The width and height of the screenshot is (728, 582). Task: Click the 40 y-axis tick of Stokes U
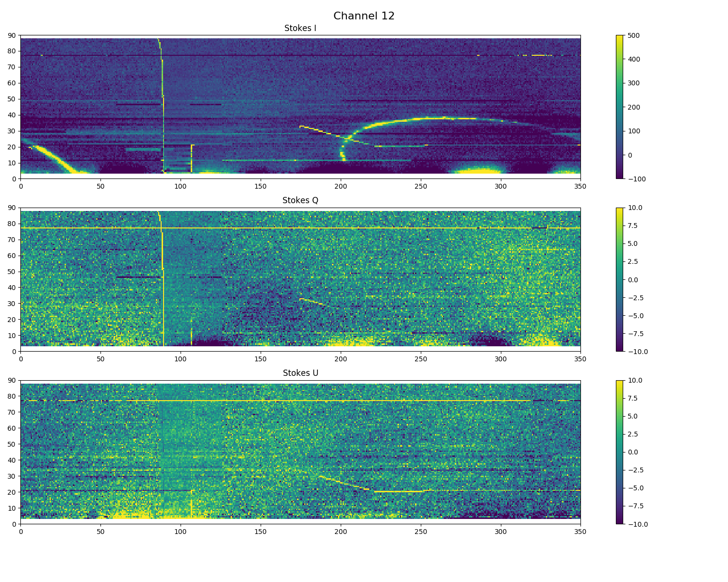12,460
